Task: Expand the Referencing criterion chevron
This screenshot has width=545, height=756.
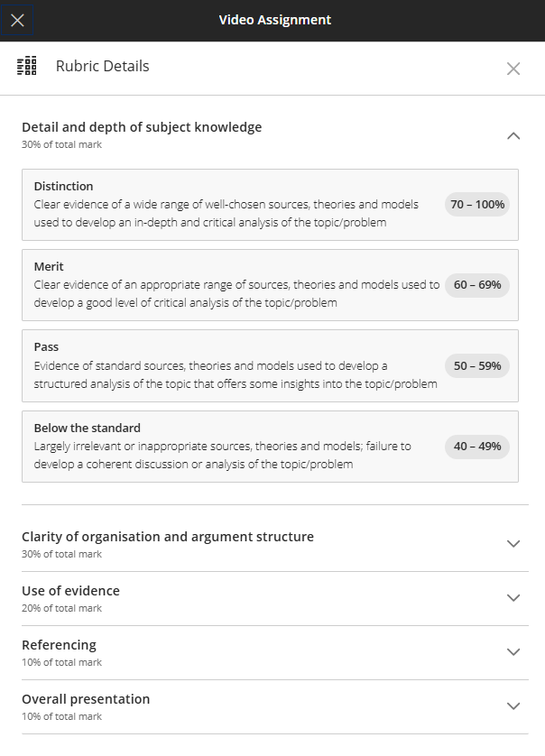Action: click(513, 652)
